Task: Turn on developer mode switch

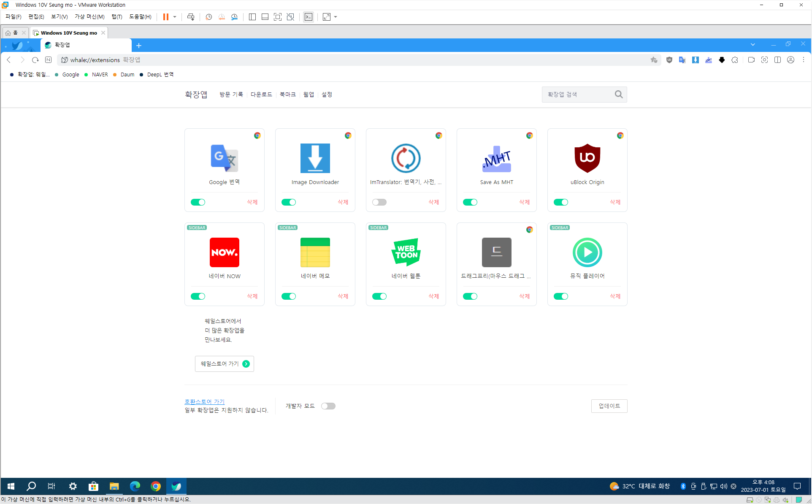Action: (328, 406)
